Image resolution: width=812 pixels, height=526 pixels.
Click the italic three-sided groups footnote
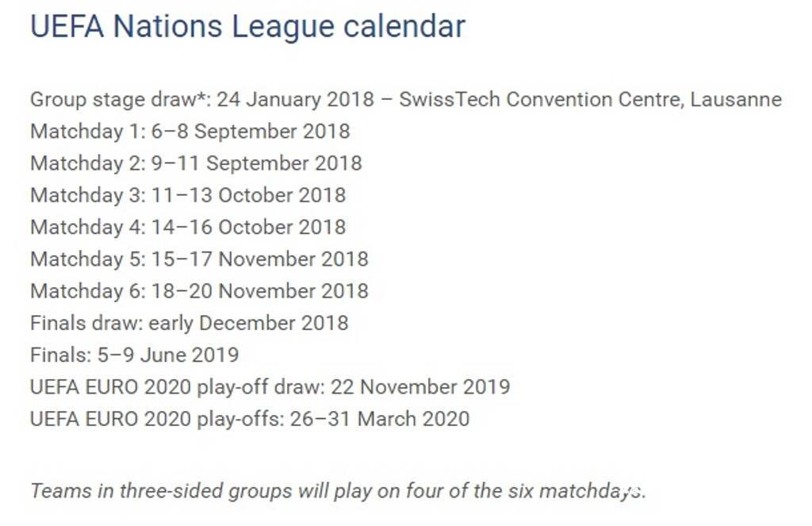(338, 491)
